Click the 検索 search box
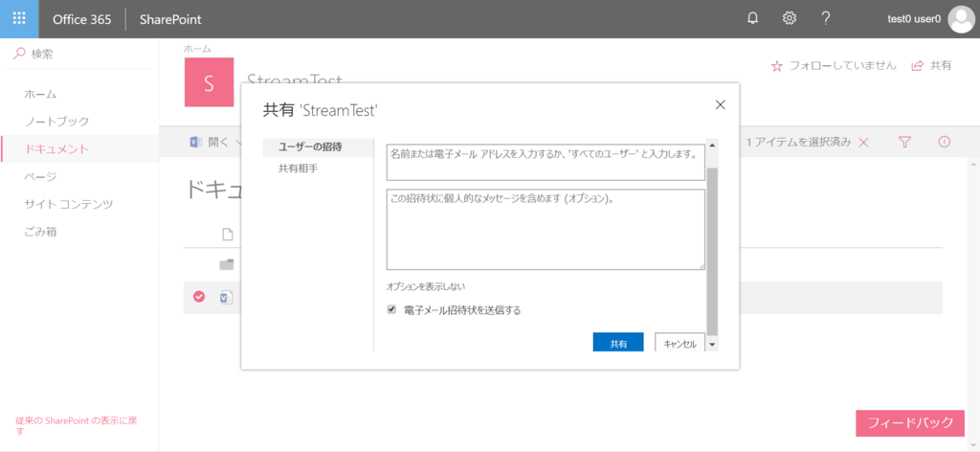The height and width of the screenshot is (452, 980). point(82,54)
